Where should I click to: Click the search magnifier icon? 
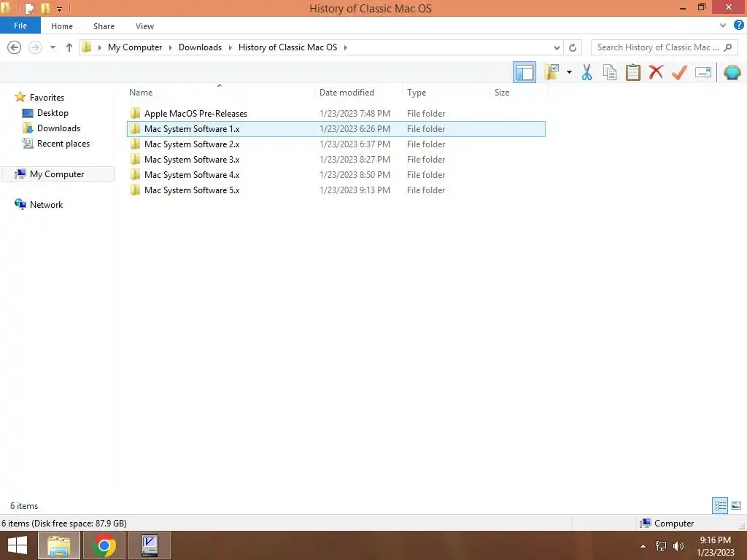pos(727,47)
